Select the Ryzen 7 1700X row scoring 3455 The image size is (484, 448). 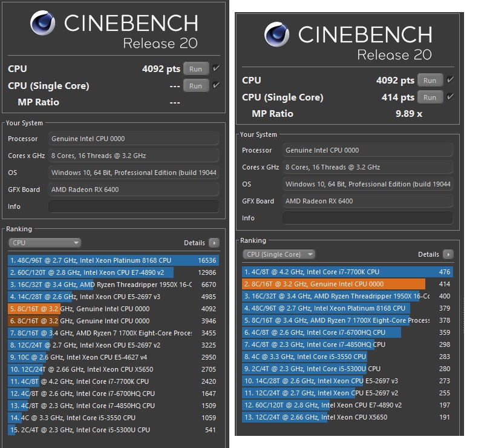click(x=113, y=333)
